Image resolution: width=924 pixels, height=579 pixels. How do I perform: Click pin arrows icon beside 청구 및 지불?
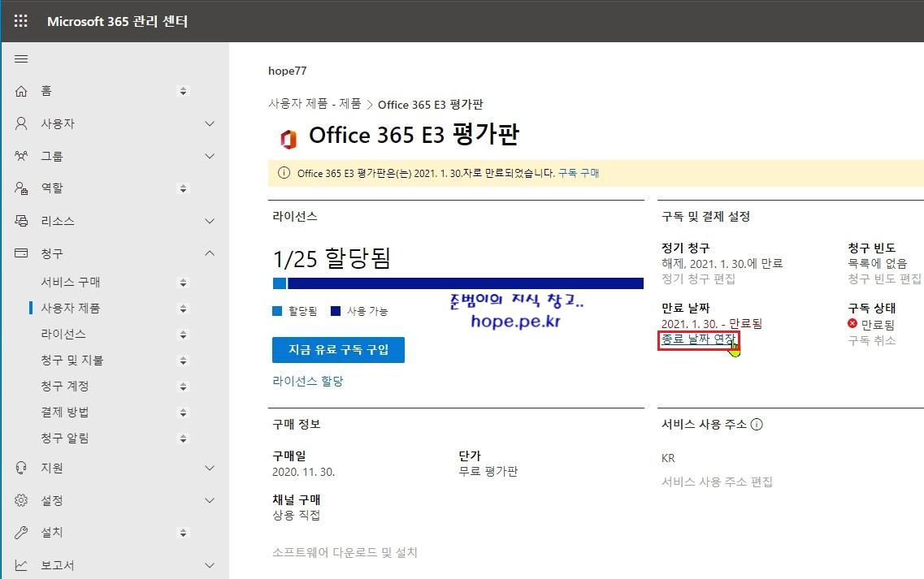pos(184,361)
